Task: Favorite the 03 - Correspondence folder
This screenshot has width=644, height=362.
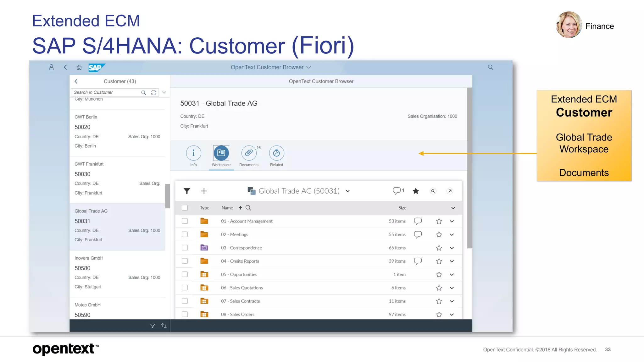Action: tap(439, 248)
